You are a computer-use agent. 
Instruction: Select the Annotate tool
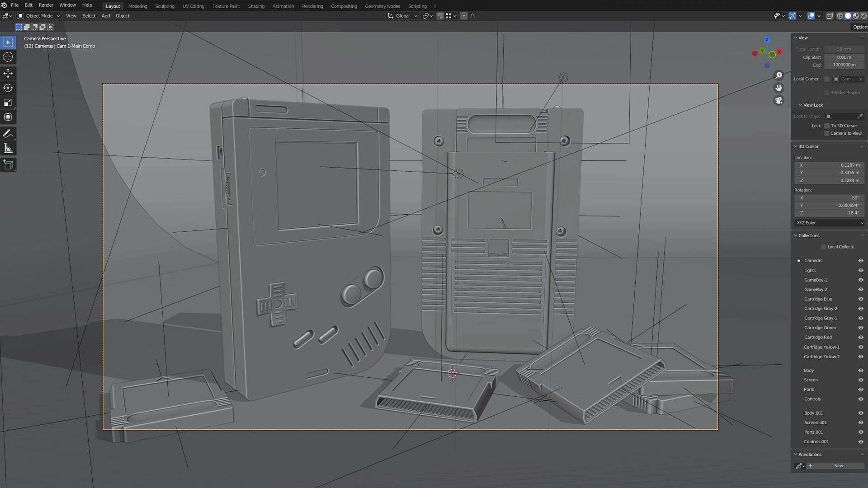(x=8, y=134)
